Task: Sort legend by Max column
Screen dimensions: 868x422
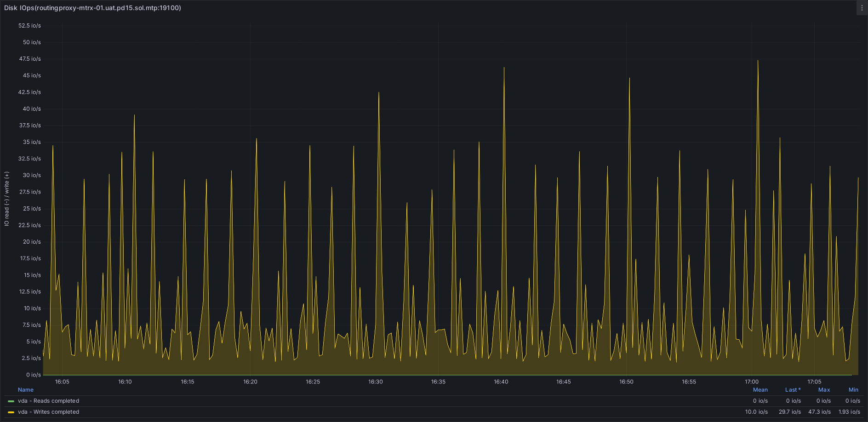Action: [824, 390]
